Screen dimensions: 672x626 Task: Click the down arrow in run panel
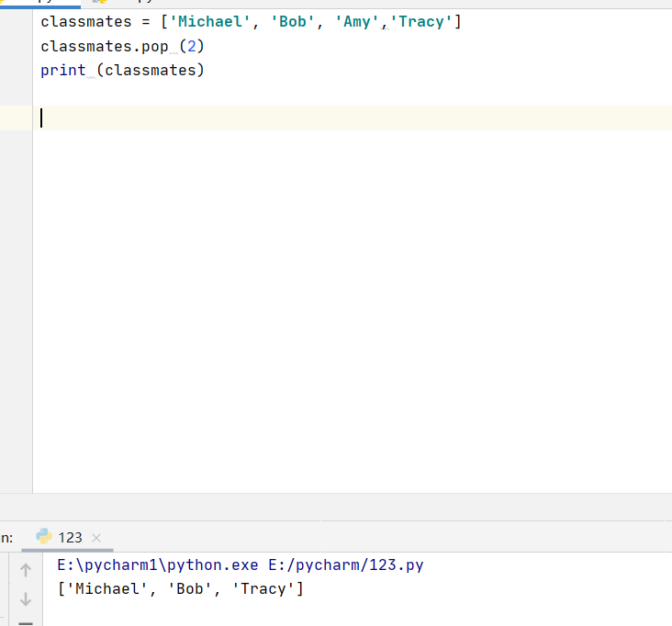click(26, 599)
